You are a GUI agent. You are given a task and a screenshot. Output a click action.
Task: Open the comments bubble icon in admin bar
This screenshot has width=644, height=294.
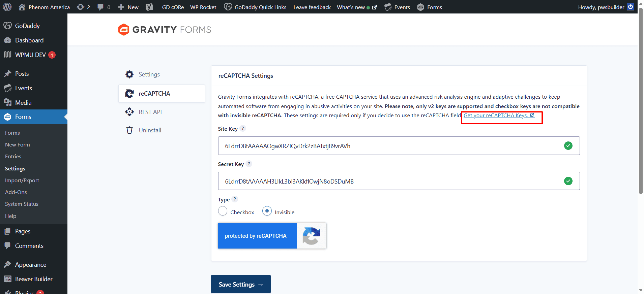(100, 7)
